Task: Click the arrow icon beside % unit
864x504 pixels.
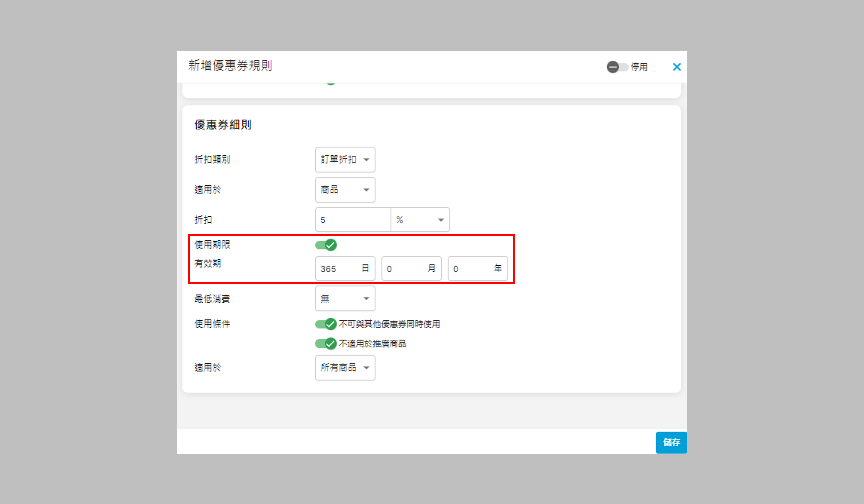Action: tap(441, 220)
